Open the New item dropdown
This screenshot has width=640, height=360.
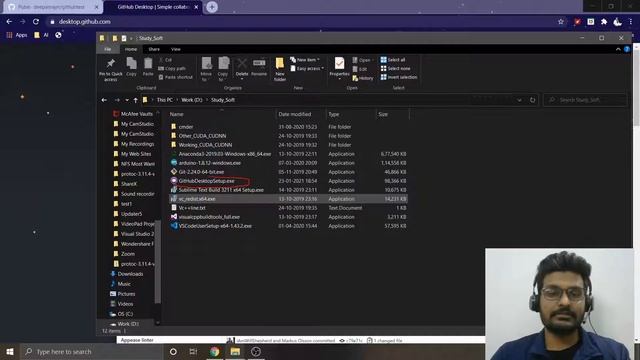304,60
